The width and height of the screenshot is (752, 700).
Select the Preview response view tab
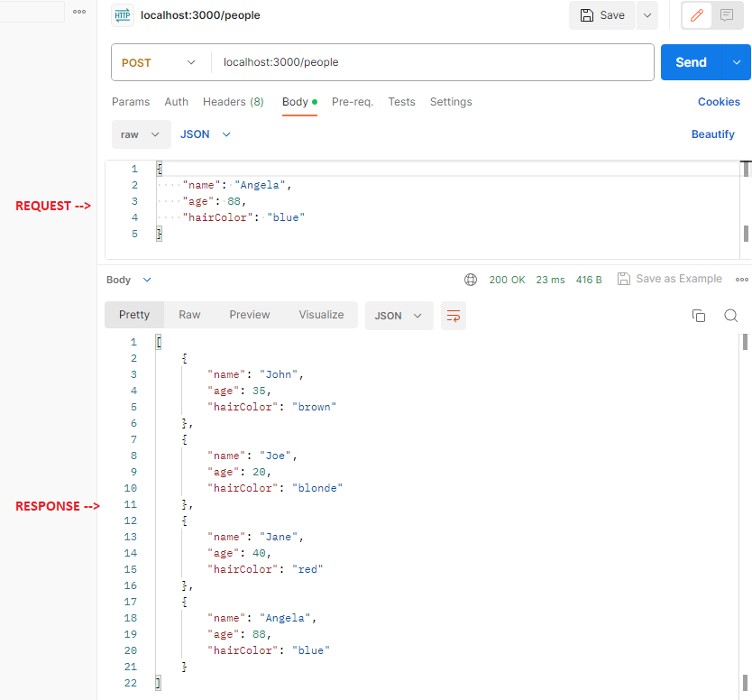pos(249,315)
